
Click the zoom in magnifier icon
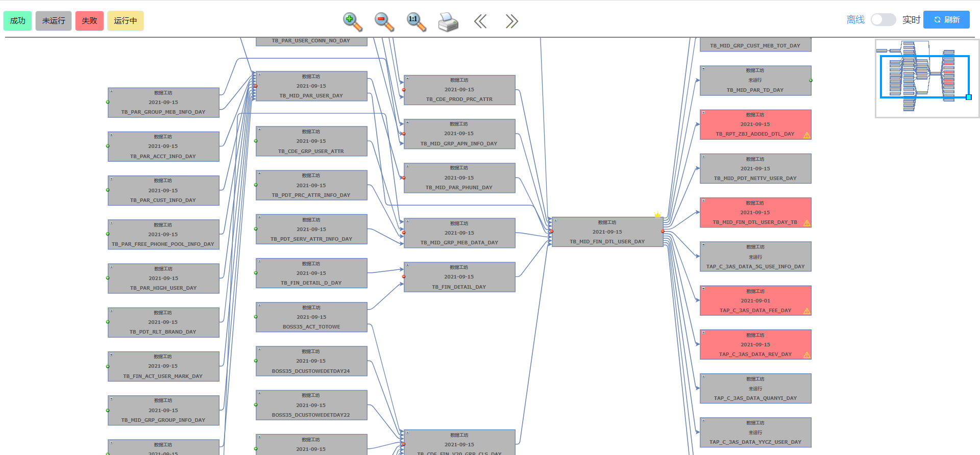352,21
